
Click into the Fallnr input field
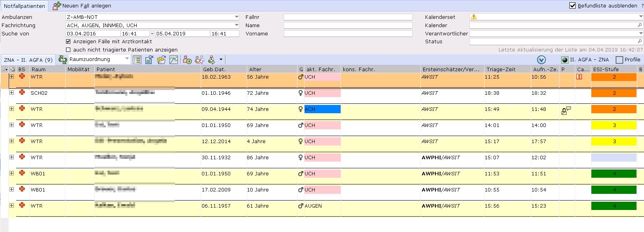348,17
